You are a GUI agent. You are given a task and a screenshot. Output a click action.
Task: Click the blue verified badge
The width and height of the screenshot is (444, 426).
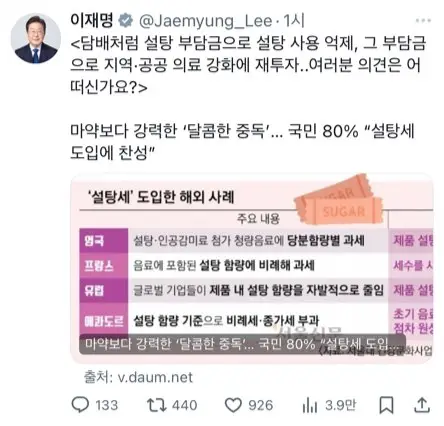[x=126, y=21]
